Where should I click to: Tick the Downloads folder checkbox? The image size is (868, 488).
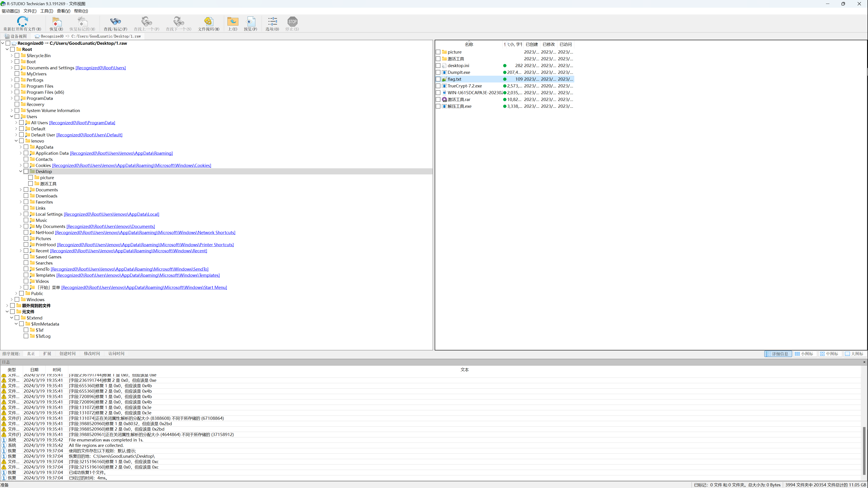pyautogui.click(x=26, y=196)
